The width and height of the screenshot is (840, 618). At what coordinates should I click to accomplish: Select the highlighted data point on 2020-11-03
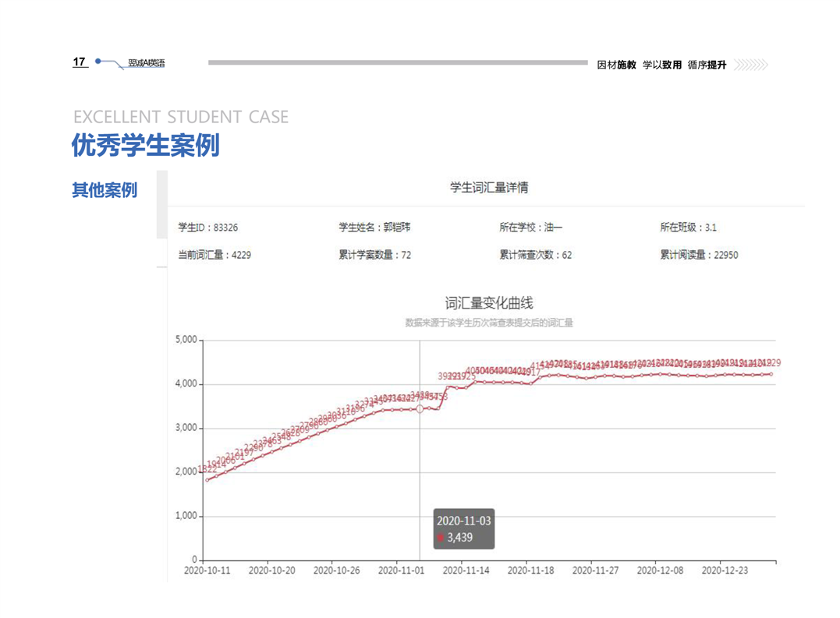(420, 408)
